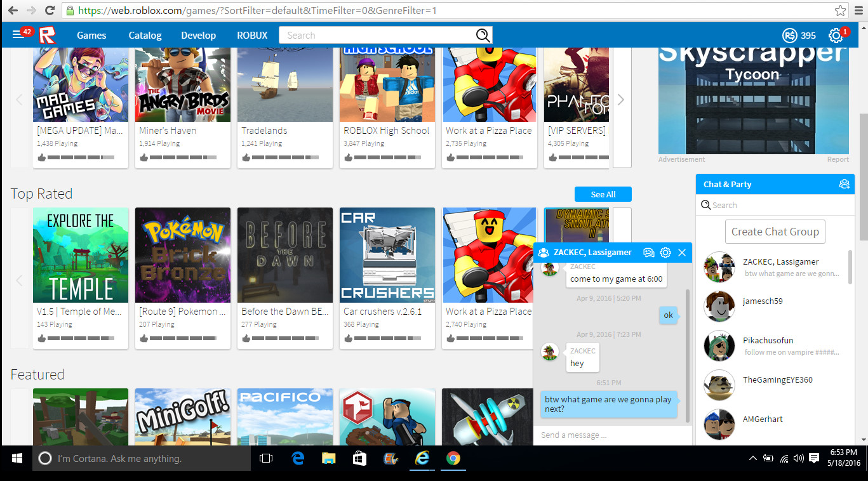This screenshot has width=868, height=481.
Task: Click the friends Search box in chat panel
Action: pos(775,205)
